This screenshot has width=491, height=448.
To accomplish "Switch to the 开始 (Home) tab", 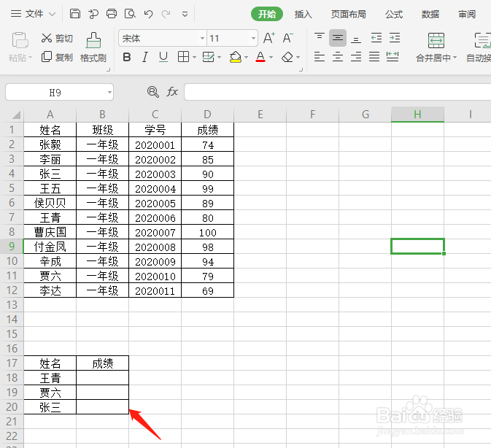I will pos(267,14).
